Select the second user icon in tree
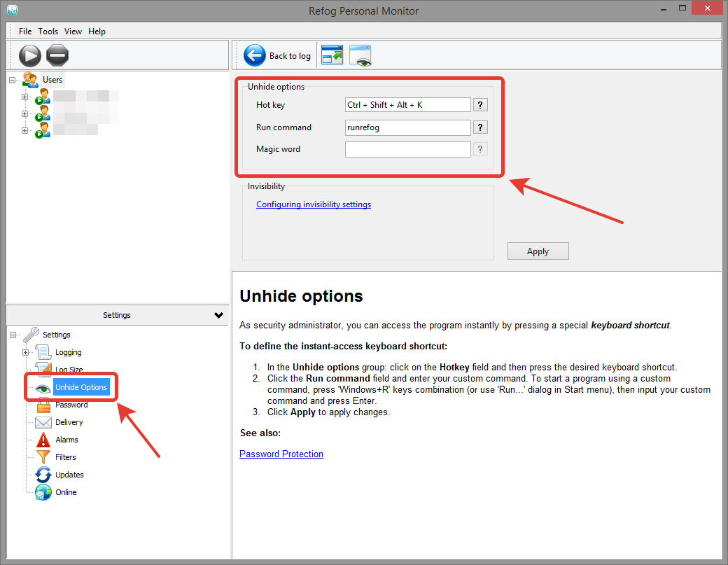The width and height of the screenshot is (728, 565). [42, 113]
